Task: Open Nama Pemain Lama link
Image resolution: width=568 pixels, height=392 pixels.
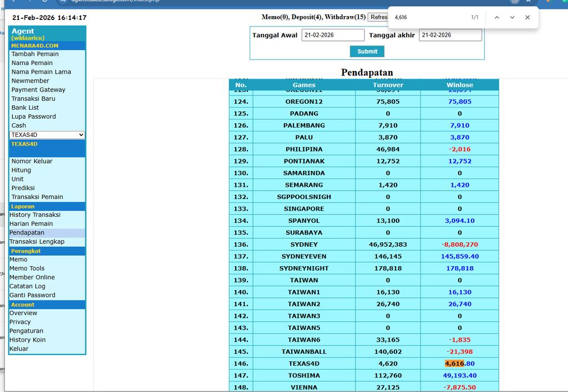Action: (41, 72)
